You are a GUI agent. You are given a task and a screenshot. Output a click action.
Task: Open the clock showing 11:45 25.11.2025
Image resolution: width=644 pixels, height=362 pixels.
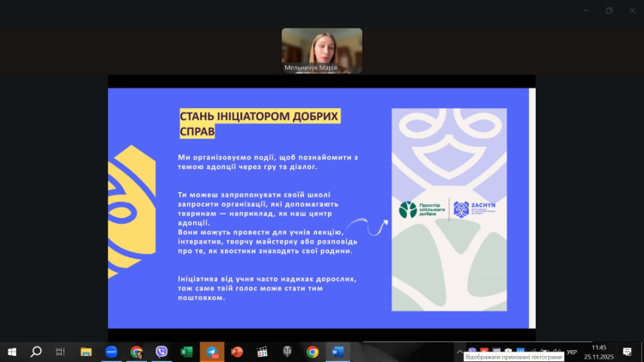coord(598,352)
